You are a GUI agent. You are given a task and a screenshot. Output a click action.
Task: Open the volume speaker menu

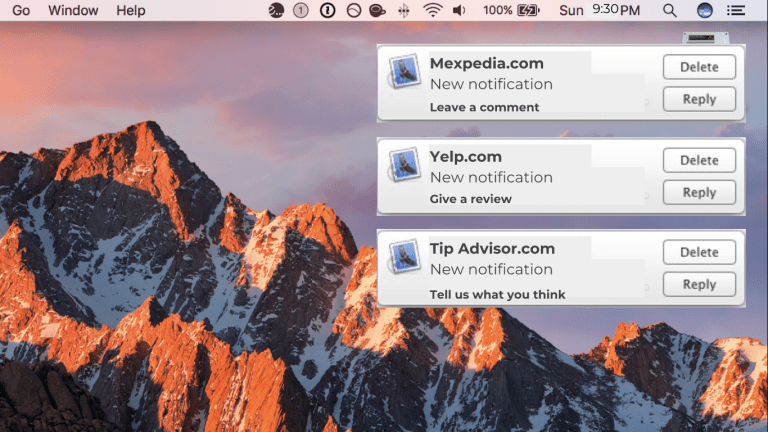[x=459, y=10]
